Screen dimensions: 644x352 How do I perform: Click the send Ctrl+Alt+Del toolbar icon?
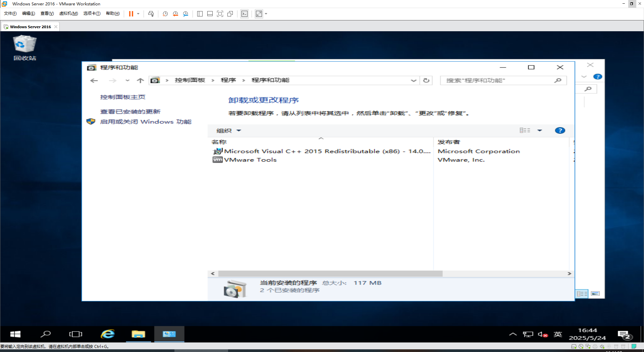pos(151,14)
